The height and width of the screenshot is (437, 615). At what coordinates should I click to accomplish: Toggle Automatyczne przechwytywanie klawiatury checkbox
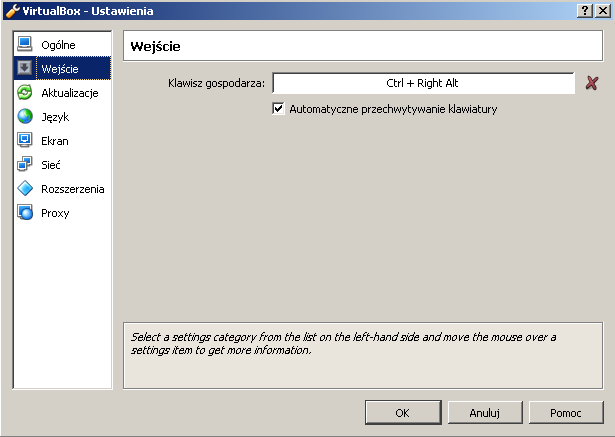(278, 109)
